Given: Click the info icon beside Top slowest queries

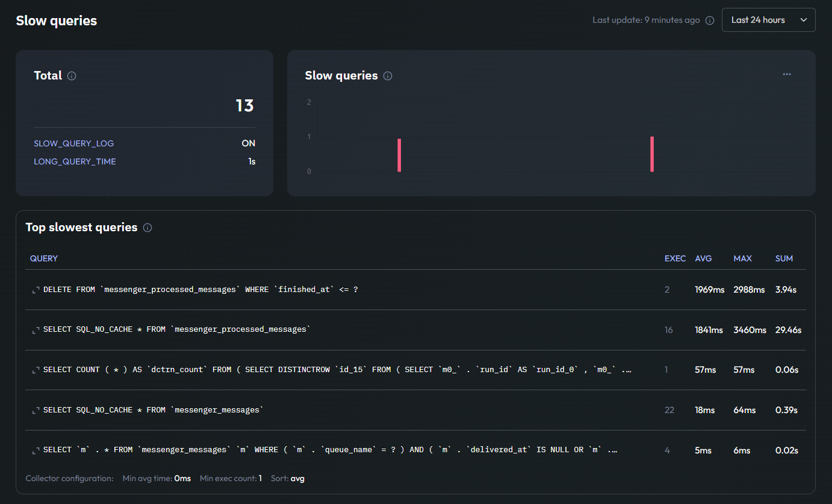Looking at the screenshot, I should 147,228.
